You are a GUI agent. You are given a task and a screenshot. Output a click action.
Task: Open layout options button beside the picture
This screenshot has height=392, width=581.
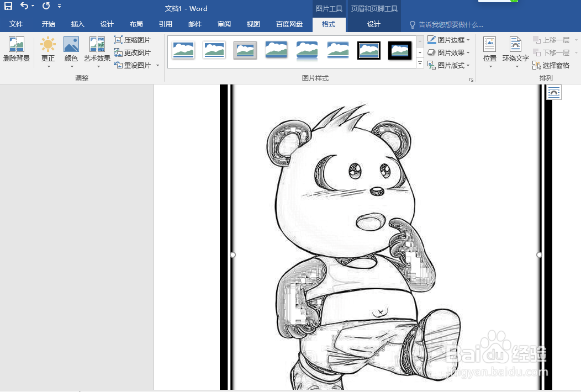554,92
